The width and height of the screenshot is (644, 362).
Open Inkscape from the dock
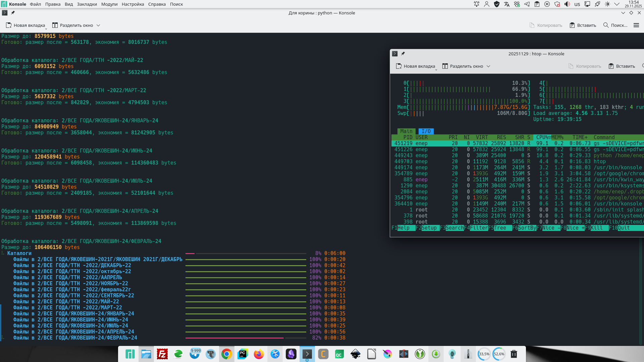pos(355,354)
